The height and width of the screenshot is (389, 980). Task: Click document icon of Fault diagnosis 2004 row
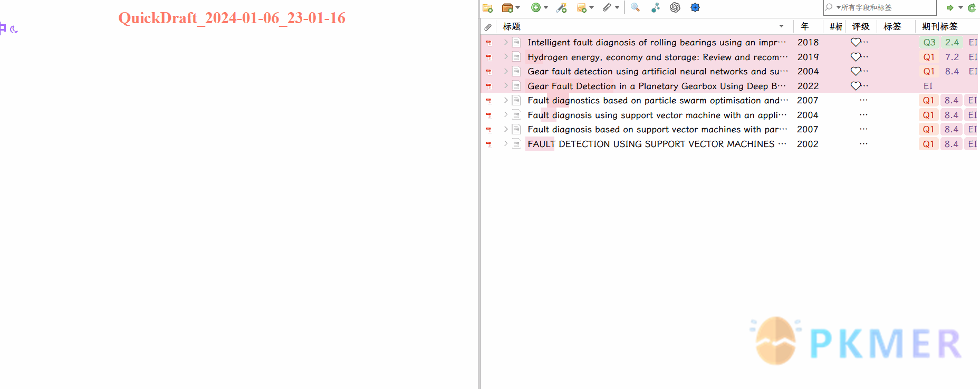(x=517, y=115)
